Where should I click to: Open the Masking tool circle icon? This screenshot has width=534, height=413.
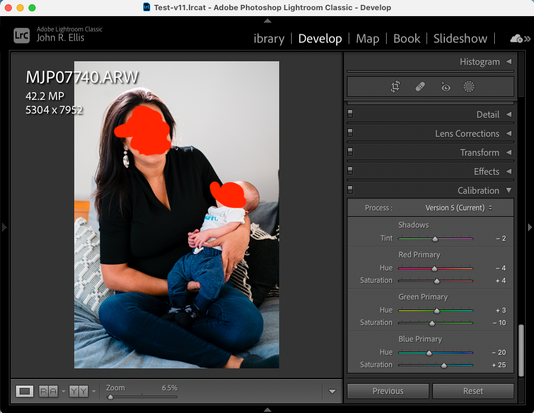pos(469,86)
